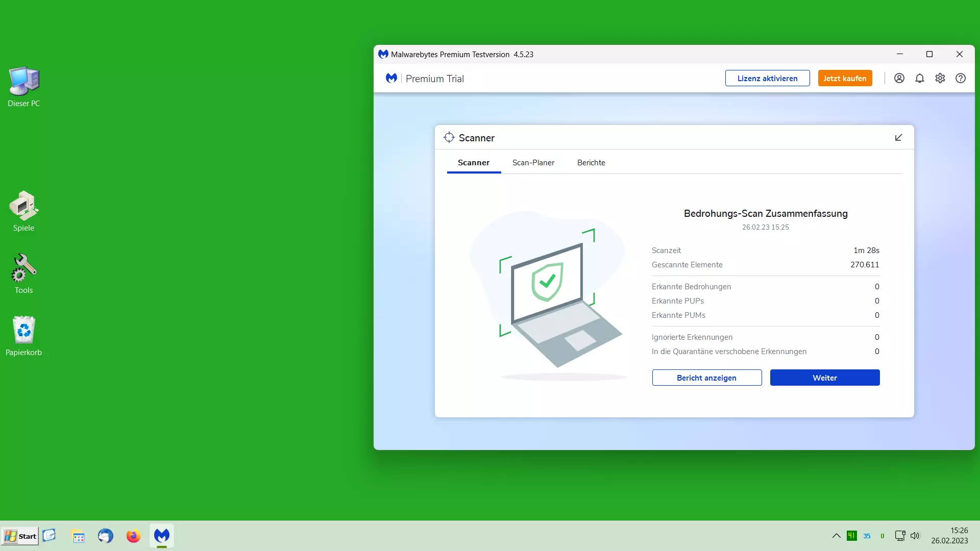Maximize the Malwarebytes window
The image size is (980, 551).
tap(929, 54)
